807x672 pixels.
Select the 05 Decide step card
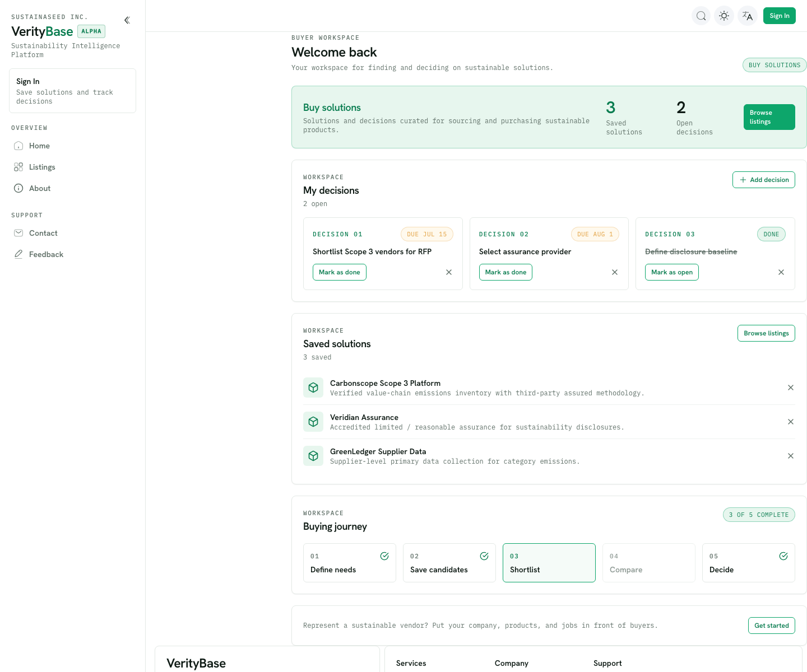pyautogui.click(x=749, y=563)
